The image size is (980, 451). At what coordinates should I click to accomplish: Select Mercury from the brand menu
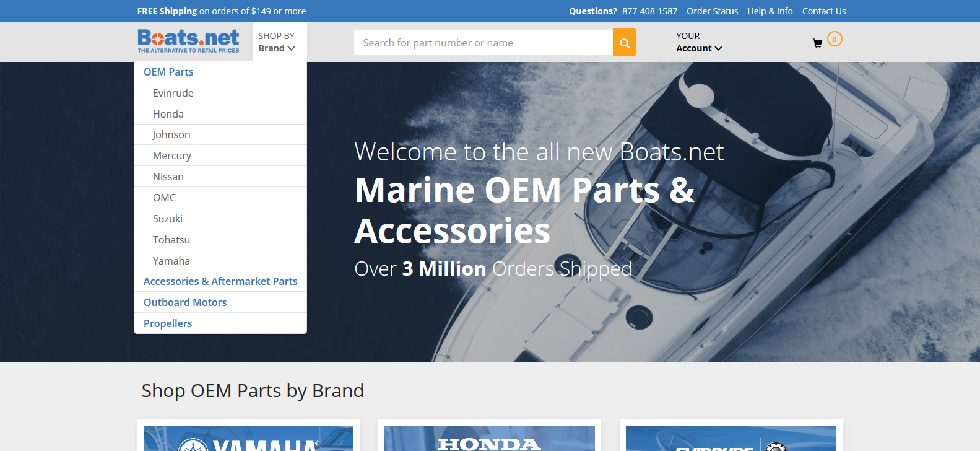tap(172, 155)
